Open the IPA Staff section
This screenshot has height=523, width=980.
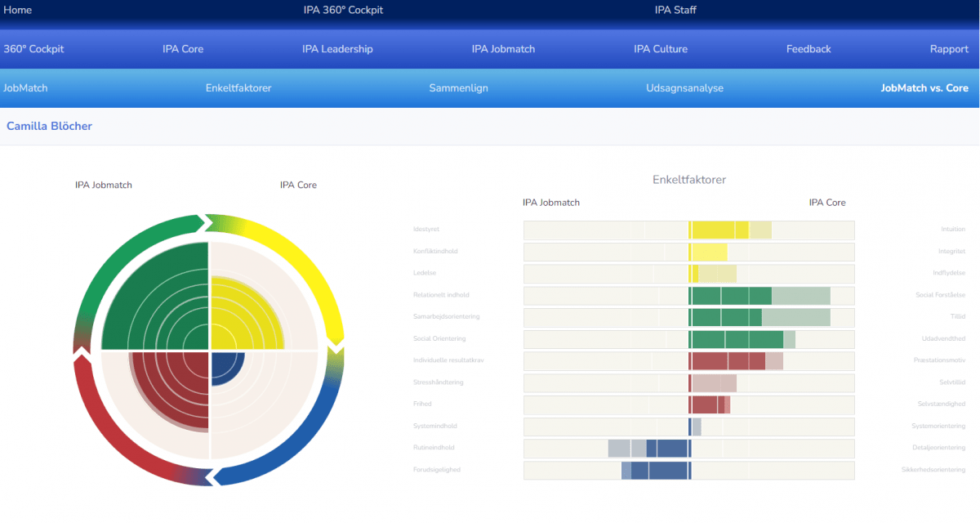pyautogui.click(x=675, y=10)
